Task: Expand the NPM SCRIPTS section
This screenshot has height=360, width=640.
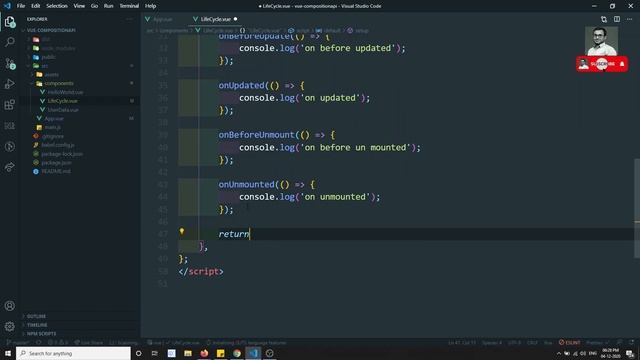Action: (42, 333)
